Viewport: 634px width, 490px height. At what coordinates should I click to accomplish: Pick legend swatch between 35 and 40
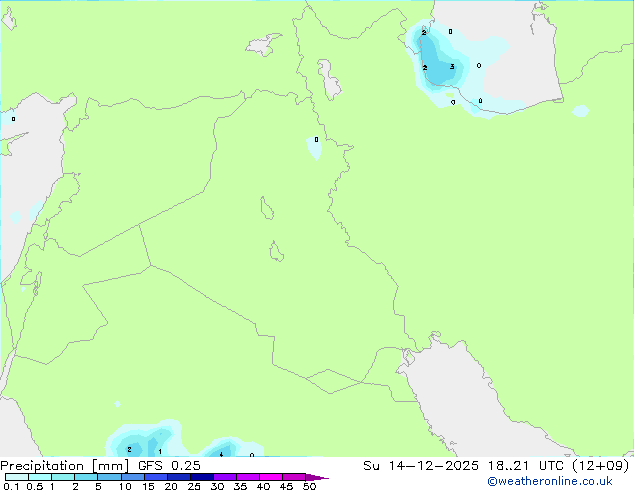click(248, 477)
